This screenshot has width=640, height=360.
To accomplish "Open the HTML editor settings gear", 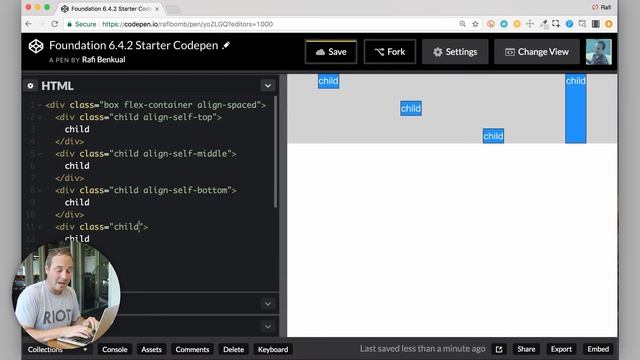I will [31, 86].
